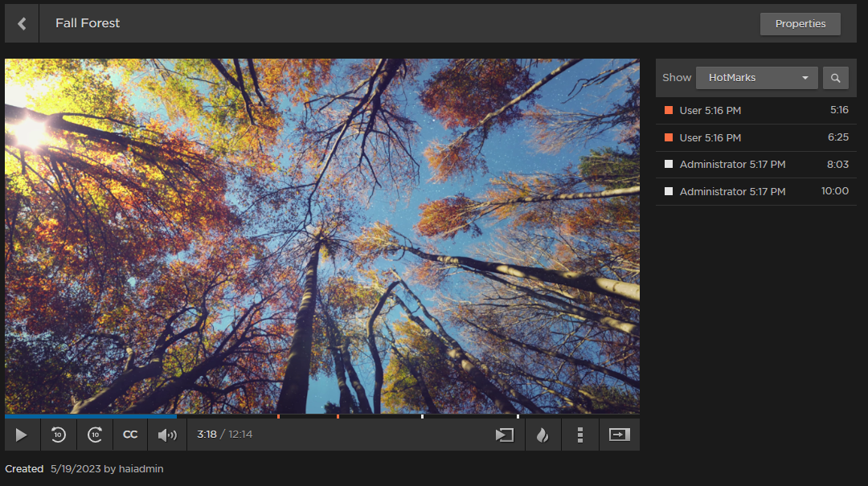
Task: Jump to the Administrator HotMark at 10:00
Action: click(x=755, y=192)
